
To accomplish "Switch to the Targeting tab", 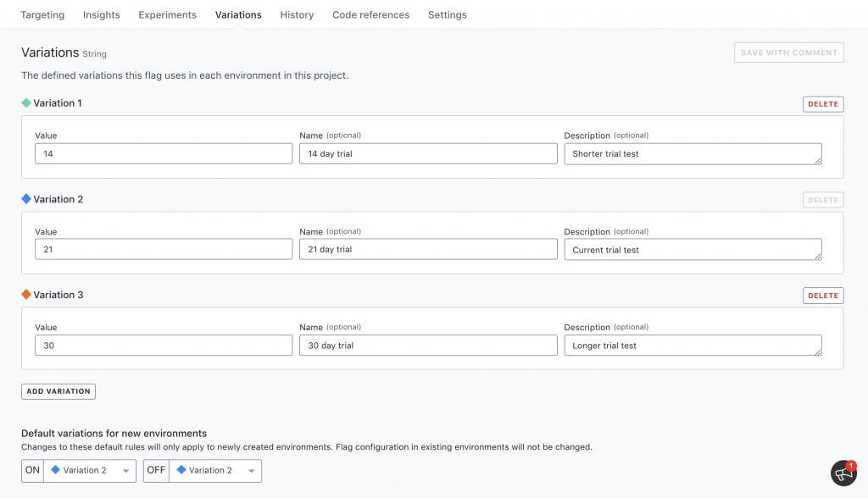I will pos(42,14).
